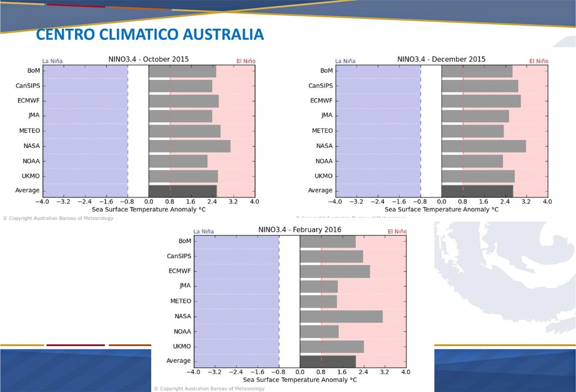Click the NASA row label in February 2016 chart
The width and height of the screenshot is (576, 392).
(183, 316)
